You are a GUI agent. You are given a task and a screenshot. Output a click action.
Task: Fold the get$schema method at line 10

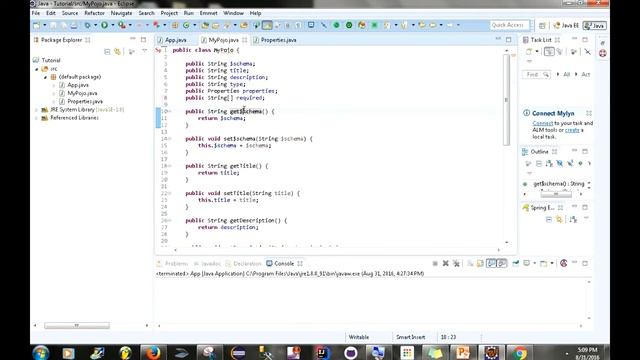coord(170,111)
